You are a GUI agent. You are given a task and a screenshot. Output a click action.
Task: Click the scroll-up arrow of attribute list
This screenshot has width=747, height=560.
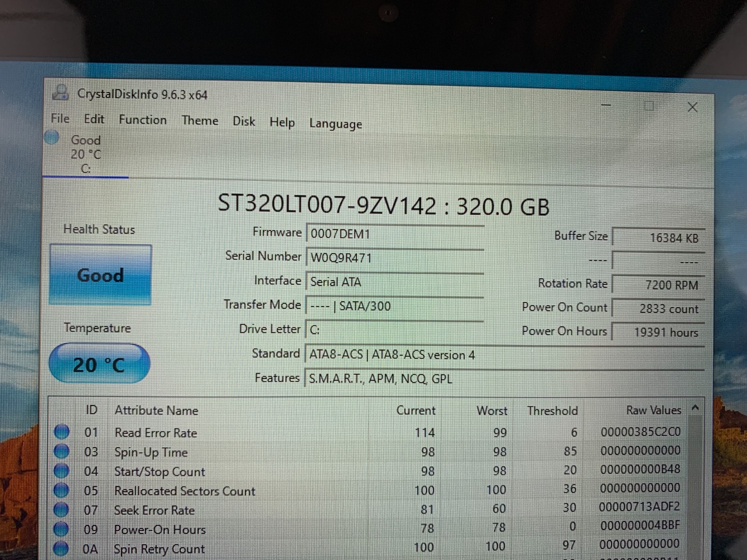(x=696, y=408)
